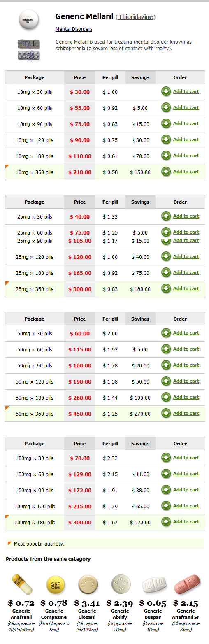Open the Thioridazine link in title
The image size is (209, 644).
click(x=136, y=17)
